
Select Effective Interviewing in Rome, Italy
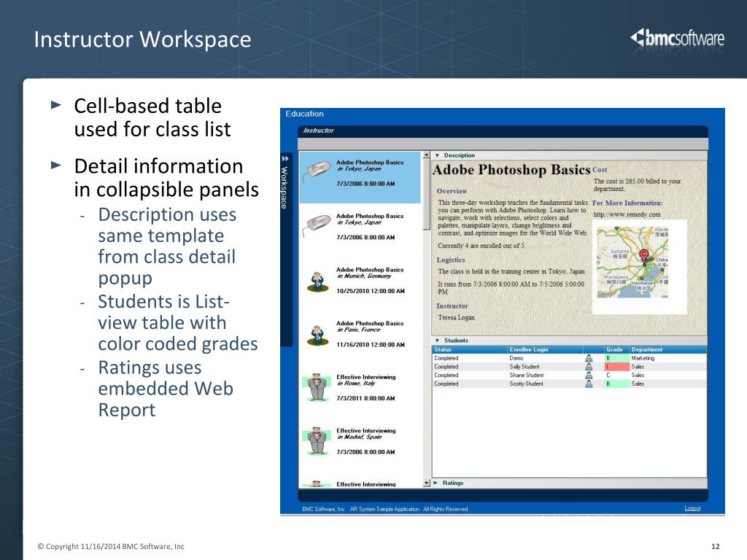(x=360, y=388)
